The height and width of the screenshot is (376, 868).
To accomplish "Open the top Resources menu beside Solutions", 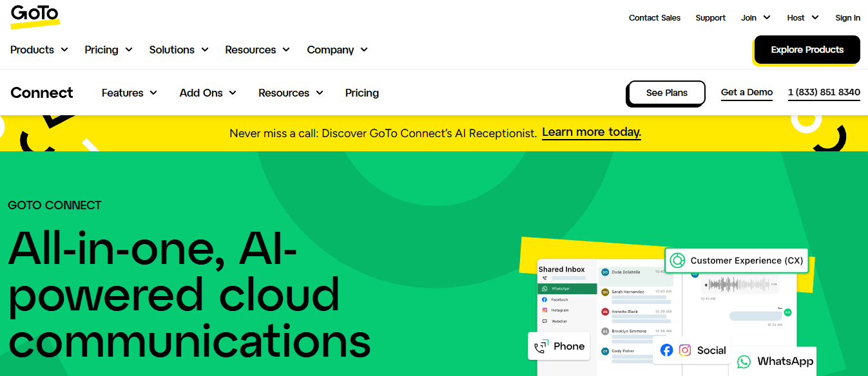I will pyautogui.click(x=257, y=50).
